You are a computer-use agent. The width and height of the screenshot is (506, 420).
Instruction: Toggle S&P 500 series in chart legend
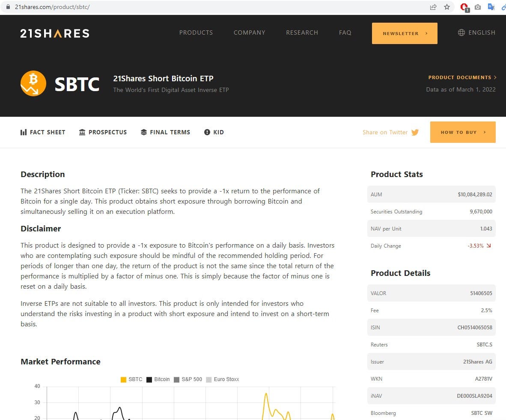(x=188, y=379)
